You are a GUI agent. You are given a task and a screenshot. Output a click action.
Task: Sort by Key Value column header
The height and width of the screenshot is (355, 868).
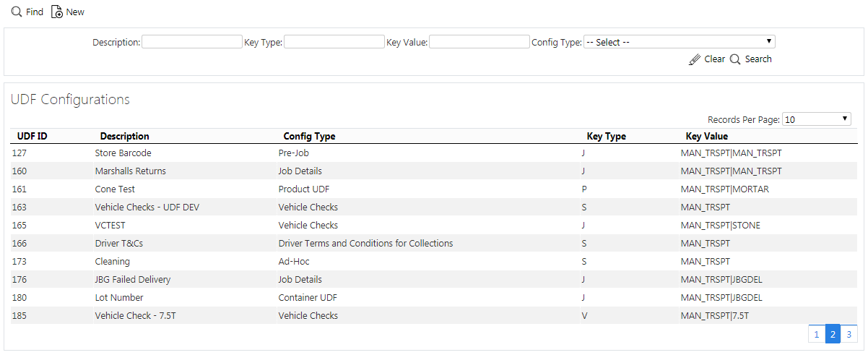[x=707, y=136]
